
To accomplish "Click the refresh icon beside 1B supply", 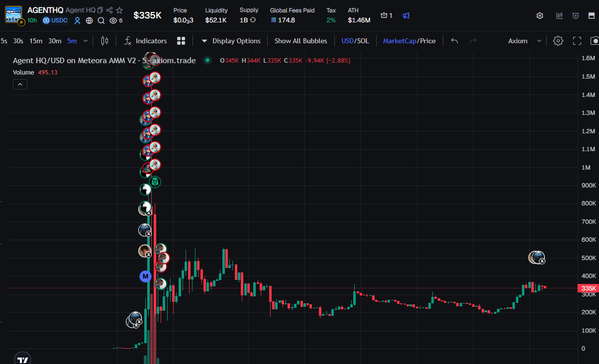I will [253, 20].
